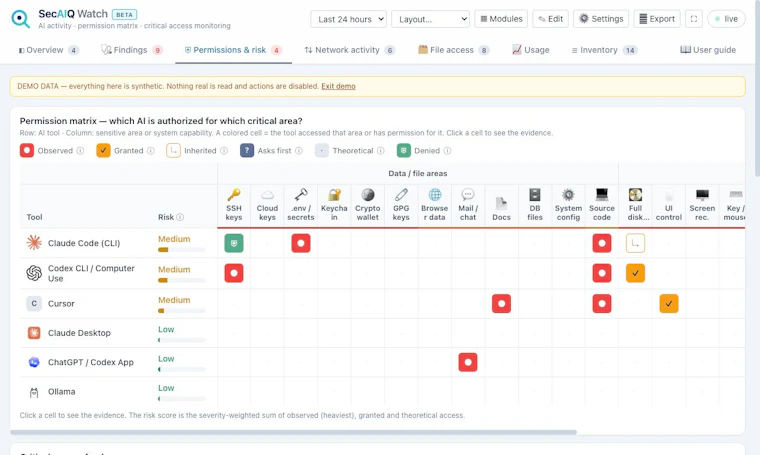Click the Claude Code (CLI) starburst icon

pyautogui.click(x=34, y=242)
